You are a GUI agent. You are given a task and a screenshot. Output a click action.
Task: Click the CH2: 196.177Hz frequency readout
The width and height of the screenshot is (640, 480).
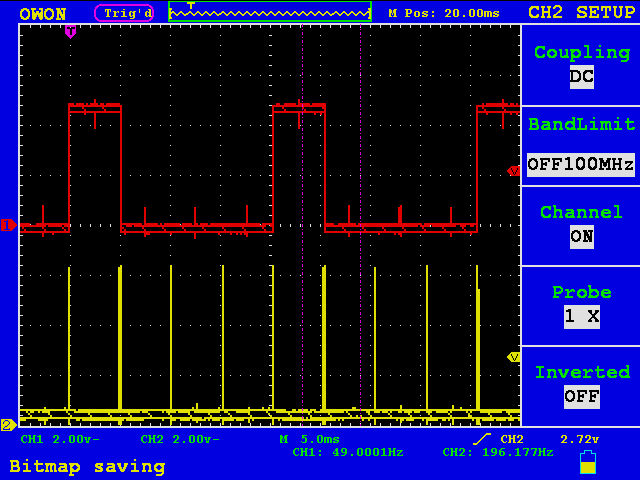pyautogui.click(x=498, y=452)
